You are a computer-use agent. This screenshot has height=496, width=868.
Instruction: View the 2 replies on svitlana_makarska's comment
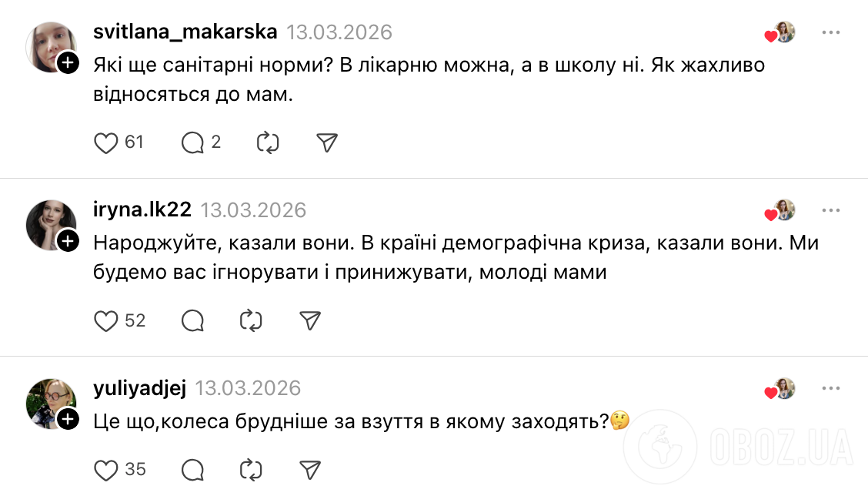(x=200, y=142)
